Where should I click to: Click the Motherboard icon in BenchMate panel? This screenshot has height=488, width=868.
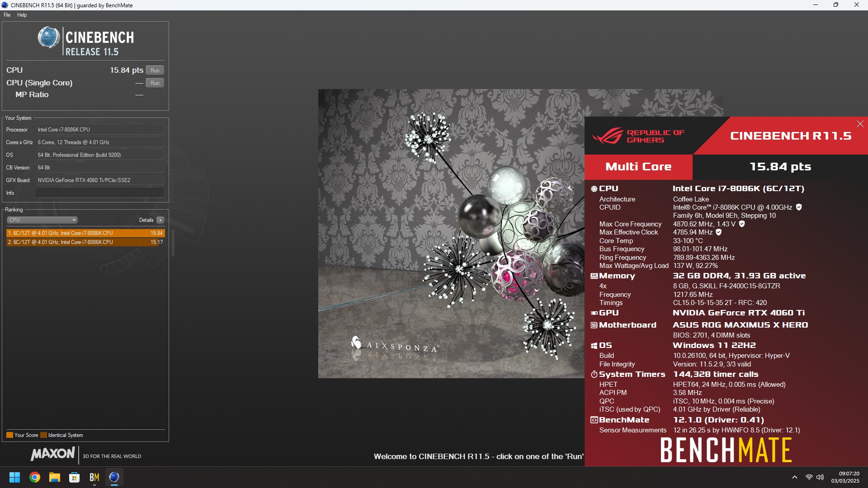pyautogui.click(x=594, y=325)
